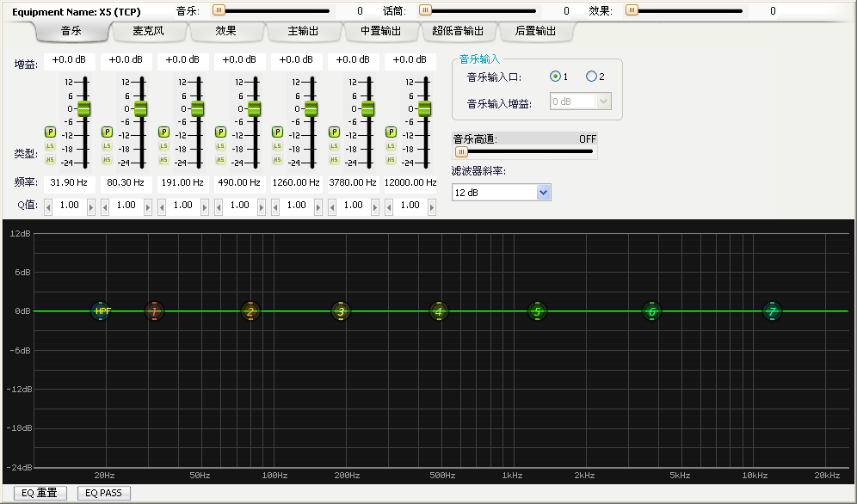Select EQ band node 5 on graph
The width and height of the screenshot is (857, 504).
537,311
